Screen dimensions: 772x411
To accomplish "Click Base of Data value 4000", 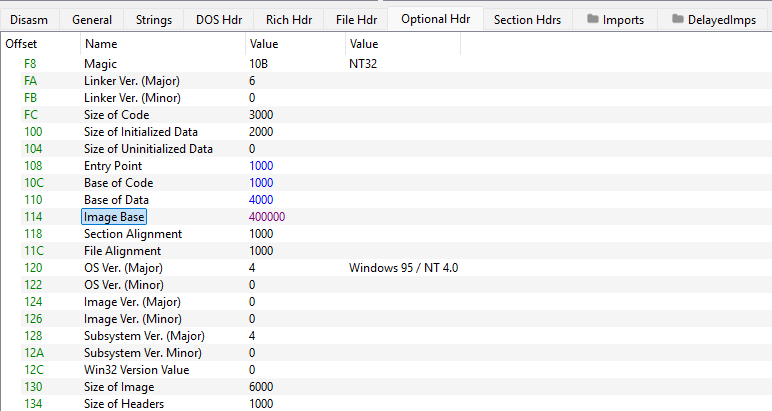I will [x=261, y=199].
